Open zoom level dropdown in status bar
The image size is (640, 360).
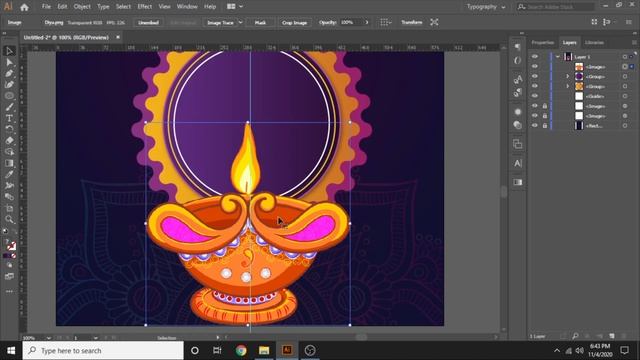[x=49, y=338]
